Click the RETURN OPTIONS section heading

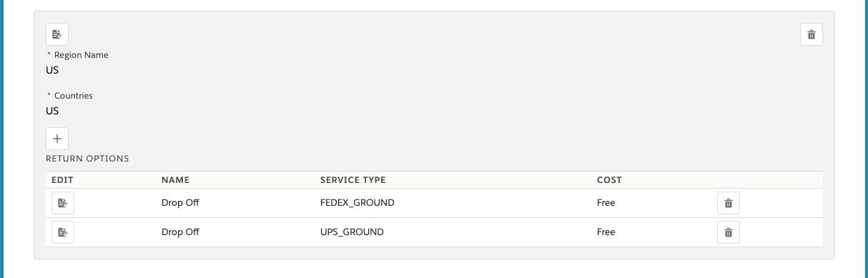tap(87, 158)
